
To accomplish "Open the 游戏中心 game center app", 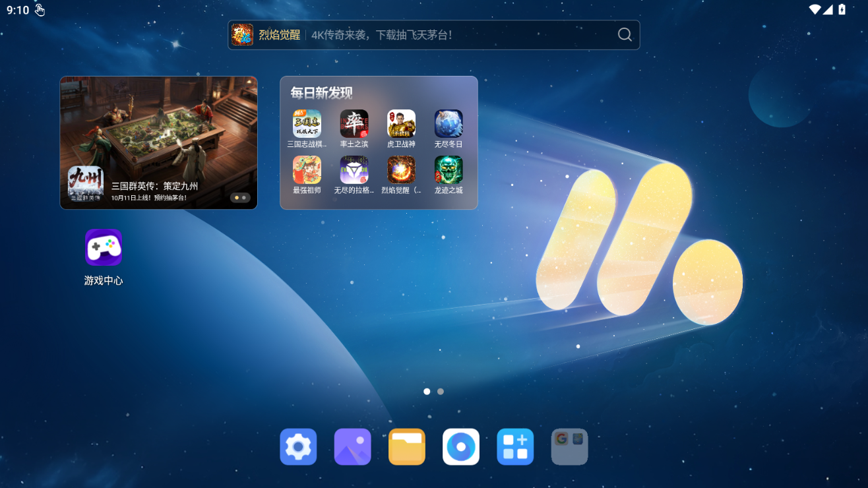I will (104, 247).
